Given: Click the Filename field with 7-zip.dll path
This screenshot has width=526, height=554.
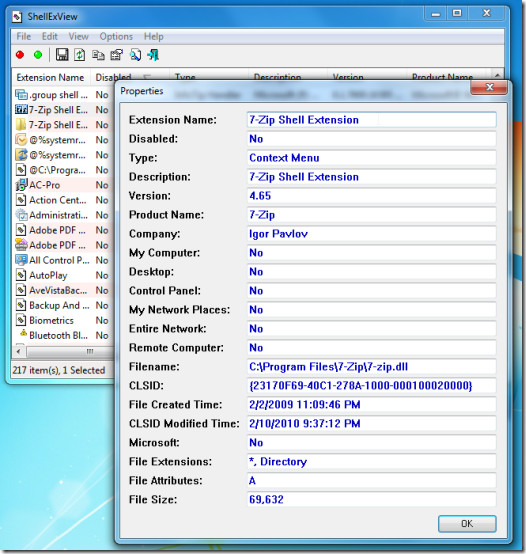Looking at the screenshot, I should point(372,367).
